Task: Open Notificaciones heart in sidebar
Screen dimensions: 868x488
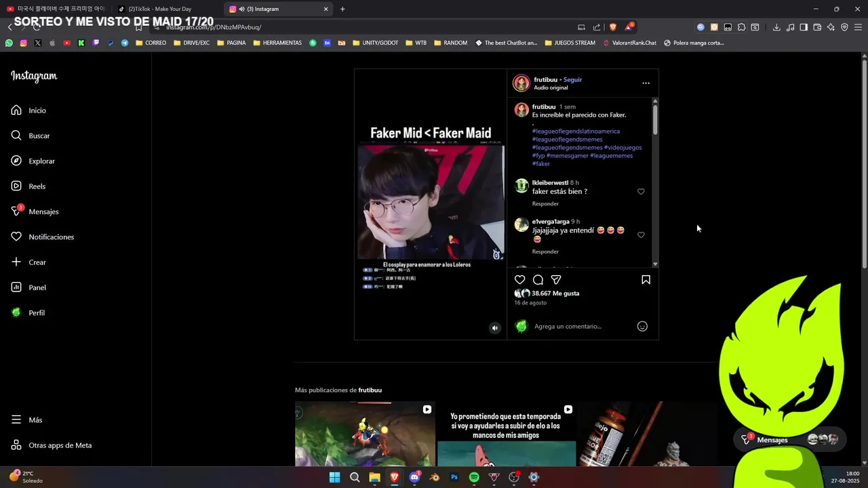Action: 42,237
